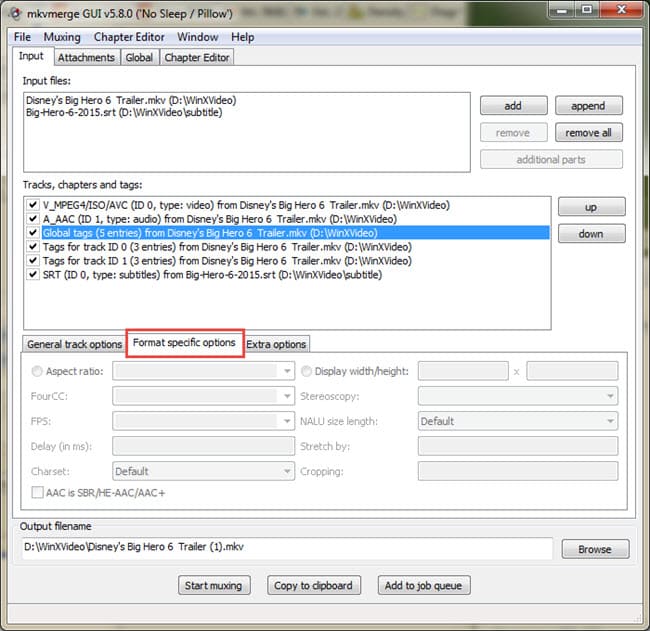This screenshot has width=650, height=631.
Task: Switch to the Attachments tab
Action: coord(85,58)
